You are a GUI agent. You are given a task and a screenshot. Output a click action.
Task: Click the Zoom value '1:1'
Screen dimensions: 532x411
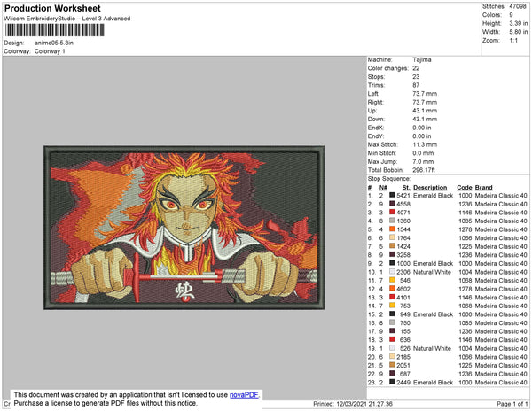[513, 41]
